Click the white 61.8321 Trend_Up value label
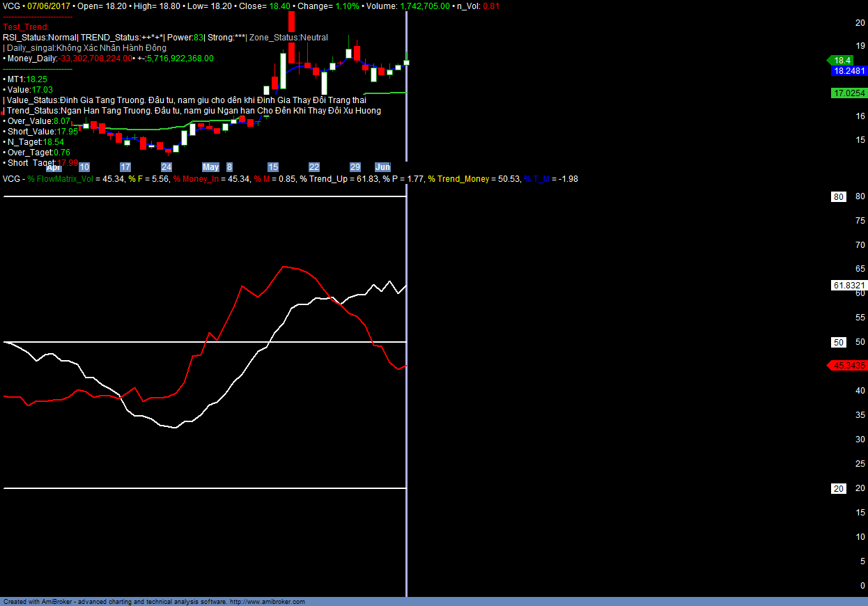This screenshot has height=606, width=868. tap(848, 286)
